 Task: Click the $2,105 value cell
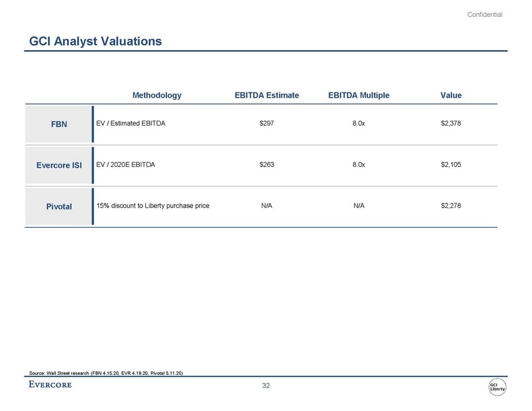tap(451, 165)
